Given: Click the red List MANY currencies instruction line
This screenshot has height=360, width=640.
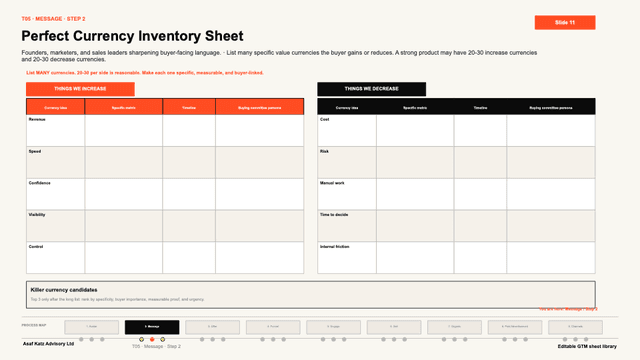Looking at the screenshot, I should tap(145, 73).
